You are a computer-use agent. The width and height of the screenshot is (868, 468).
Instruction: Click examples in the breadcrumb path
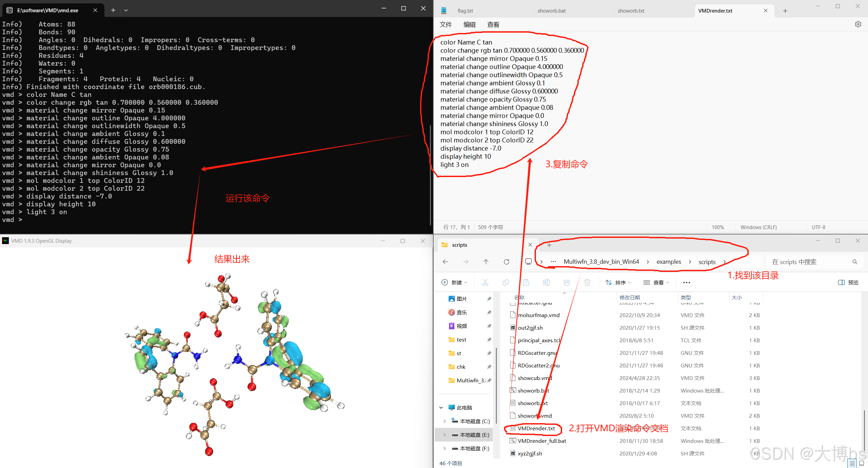(x=669, y=262)
